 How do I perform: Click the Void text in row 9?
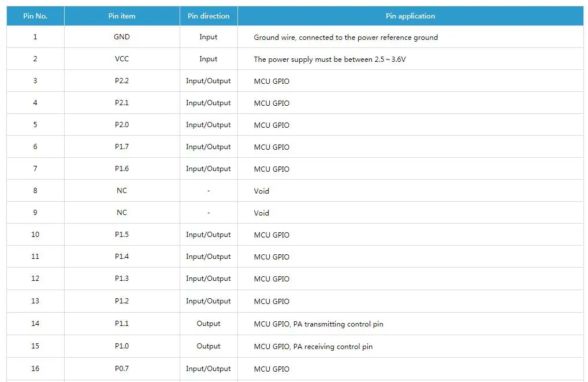point(262,213)
